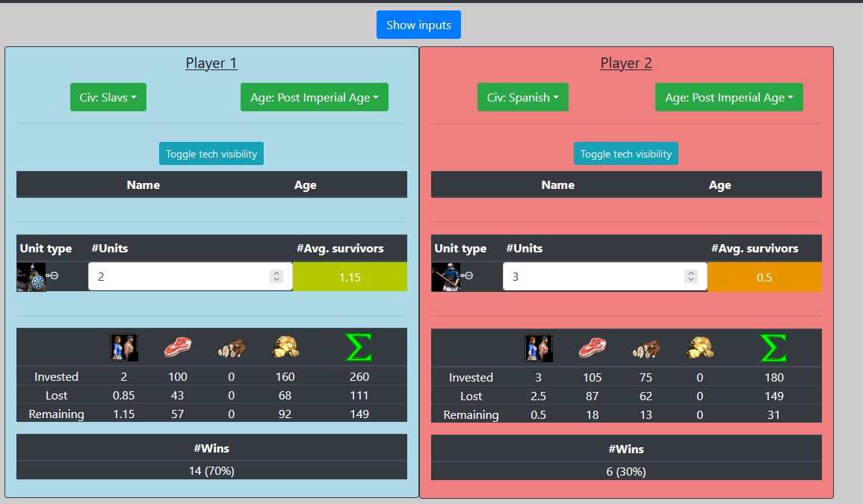
Task: Click Player 2's wood logs resource icon
Action: click(x=646, y=349)
